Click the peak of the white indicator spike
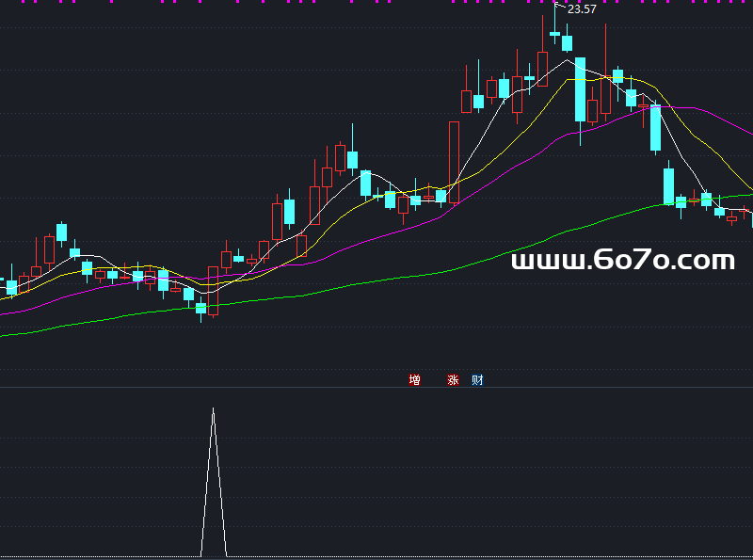The width and height of the screenshot is (753, 560). tap(213, 409)
